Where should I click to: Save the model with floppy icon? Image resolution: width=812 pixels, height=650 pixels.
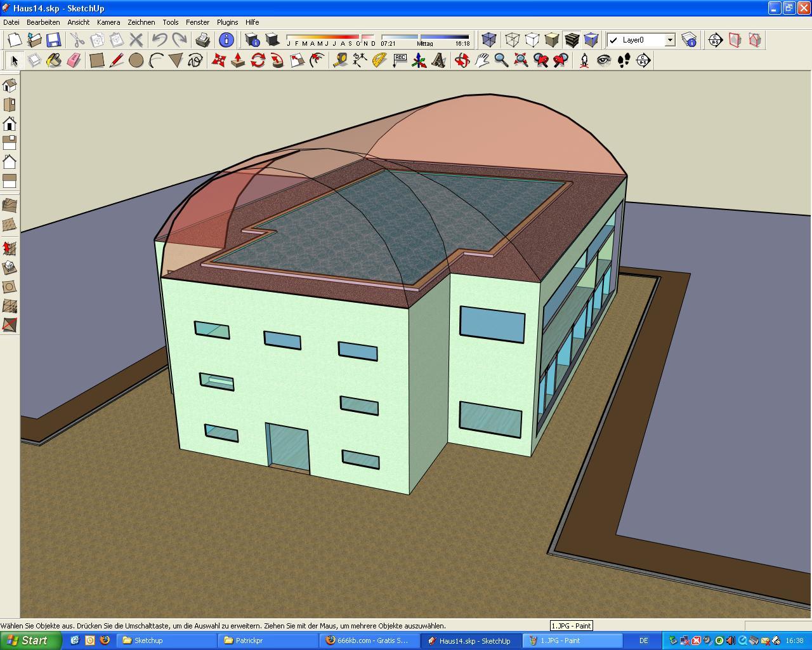click(x=53, y=40)
